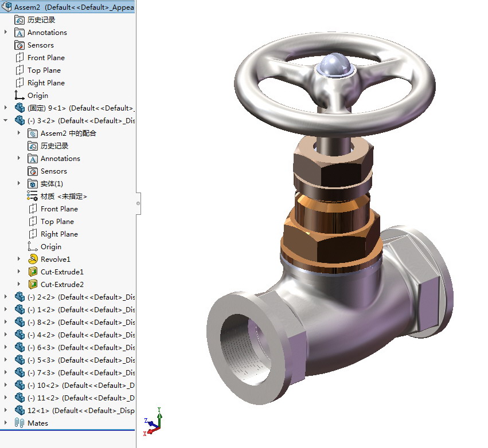Expand component 2<2> in the tree
The height and width of the screenshot is (448, 488).
(x=6, y=297)
